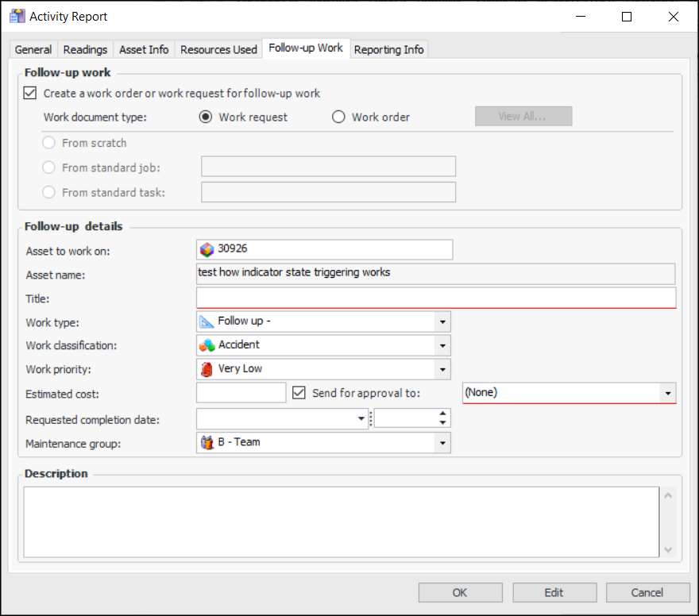Choose the From standard task option

pos(48,192)
